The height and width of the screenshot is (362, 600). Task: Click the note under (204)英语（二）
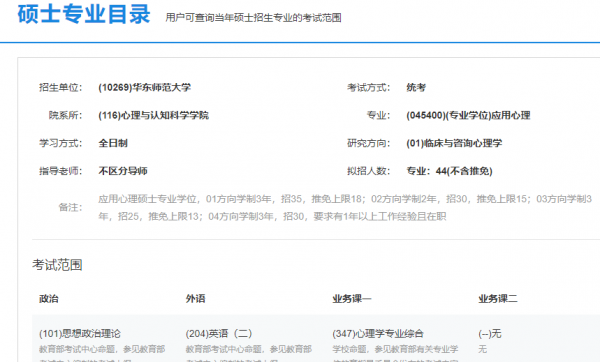[x=249, y=353]
